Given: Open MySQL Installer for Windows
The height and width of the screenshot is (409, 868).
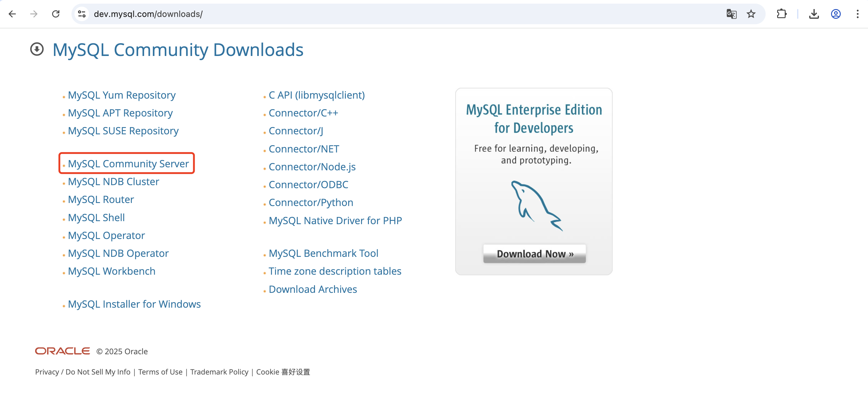Looking at the screenshot, I should [134, 304].
